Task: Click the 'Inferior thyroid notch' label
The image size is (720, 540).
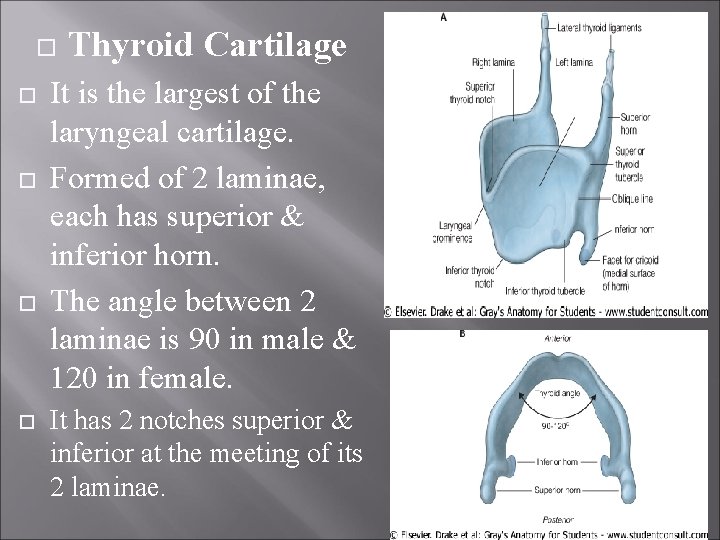Action: coord(470,277)
